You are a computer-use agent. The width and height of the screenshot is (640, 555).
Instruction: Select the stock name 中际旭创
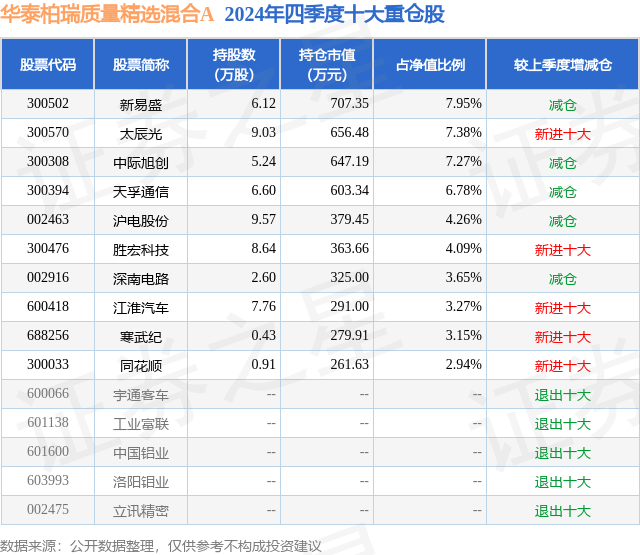141,163
